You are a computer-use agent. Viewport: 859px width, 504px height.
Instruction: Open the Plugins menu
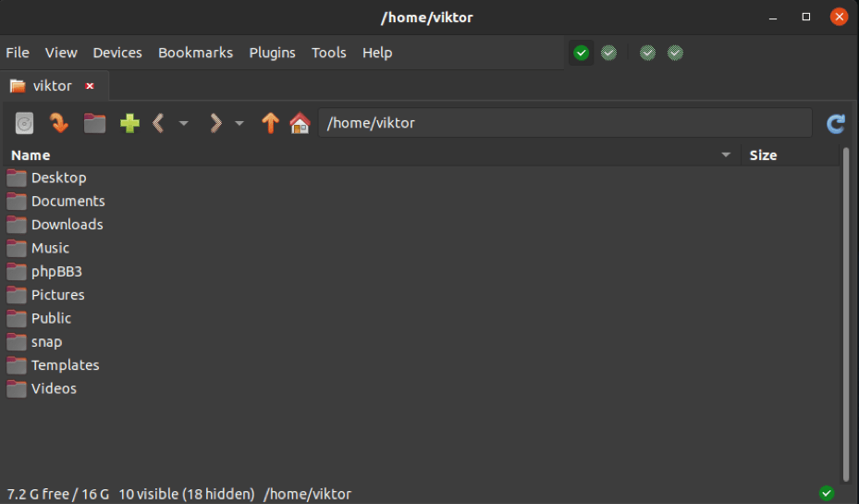[x=272, y=53]
